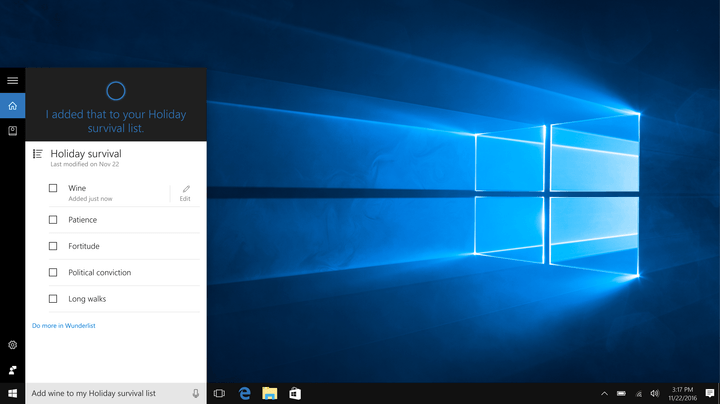
Task: Open the Cortana Notebook icon
Action: tap(12, 131)
